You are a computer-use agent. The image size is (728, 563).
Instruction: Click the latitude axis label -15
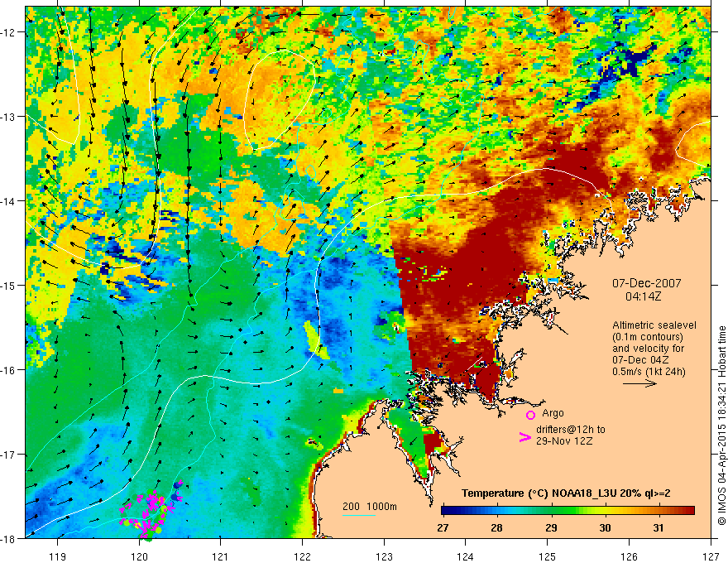[x=9, y=286]
